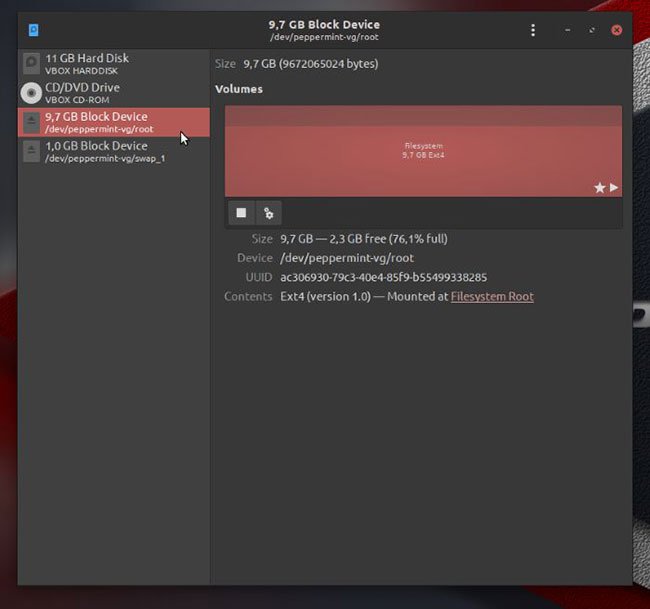650x609 pixels.
Task: Click the hard disk icon beside 11 GB Hard Disk
Action: point(31,63)
